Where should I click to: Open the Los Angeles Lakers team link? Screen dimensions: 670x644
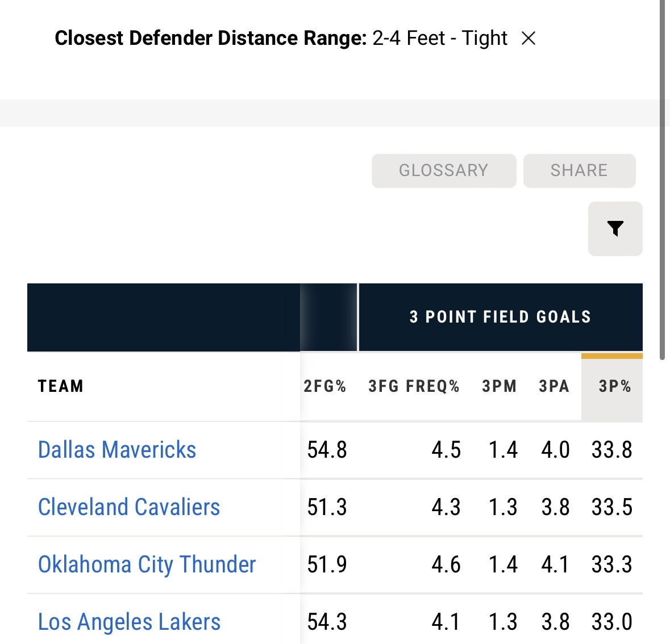click(x=129, y=622)
